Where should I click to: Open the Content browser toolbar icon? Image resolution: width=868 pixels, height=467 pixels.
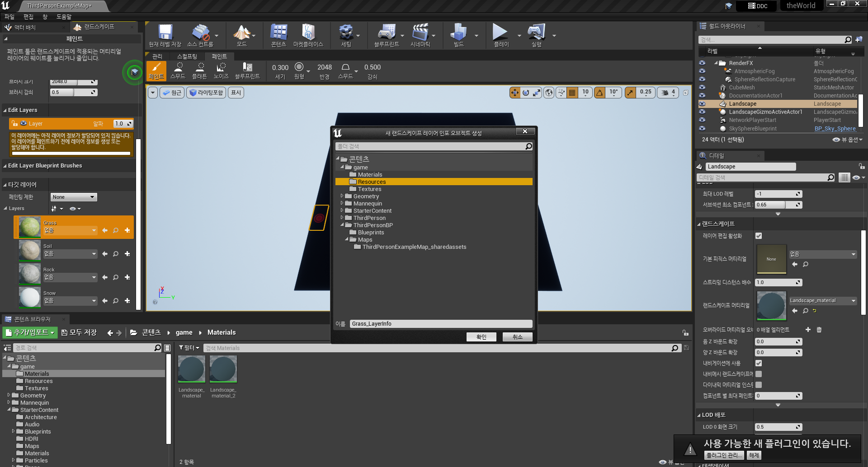278,35
